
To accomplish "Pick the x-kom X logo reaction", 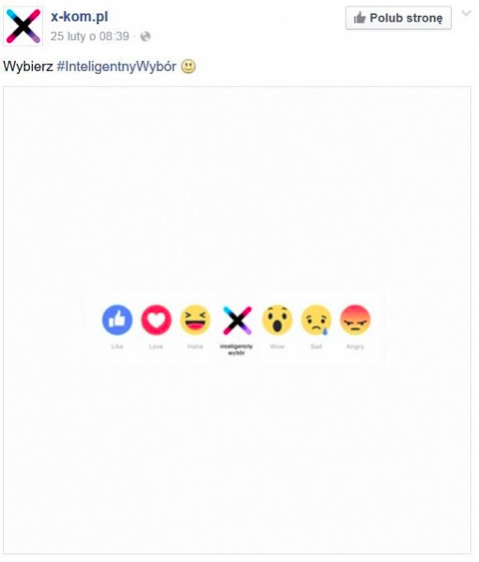I will pyautogui.click(x=237, y=320).
